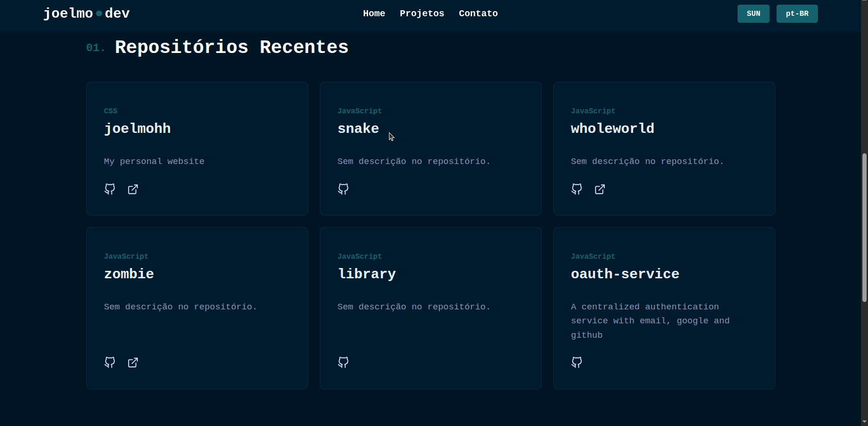
Task: Open external link icon on joelmohh card
Action: click(133, 189)
